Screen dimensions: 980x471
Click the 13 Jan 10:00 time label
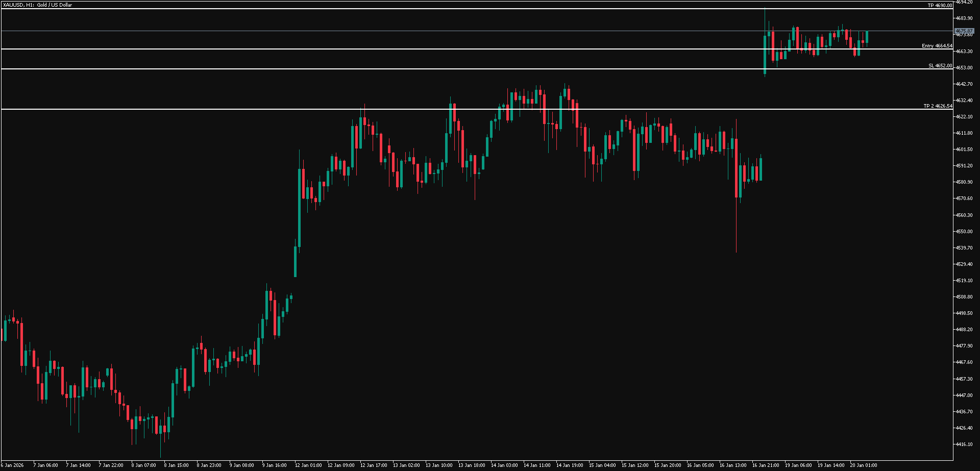point(439,465)
